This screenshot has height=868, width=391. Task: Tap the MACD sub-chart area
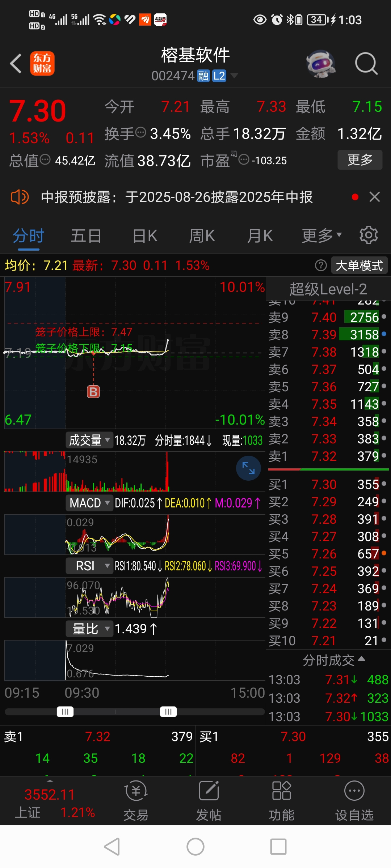tap(135, 534)
